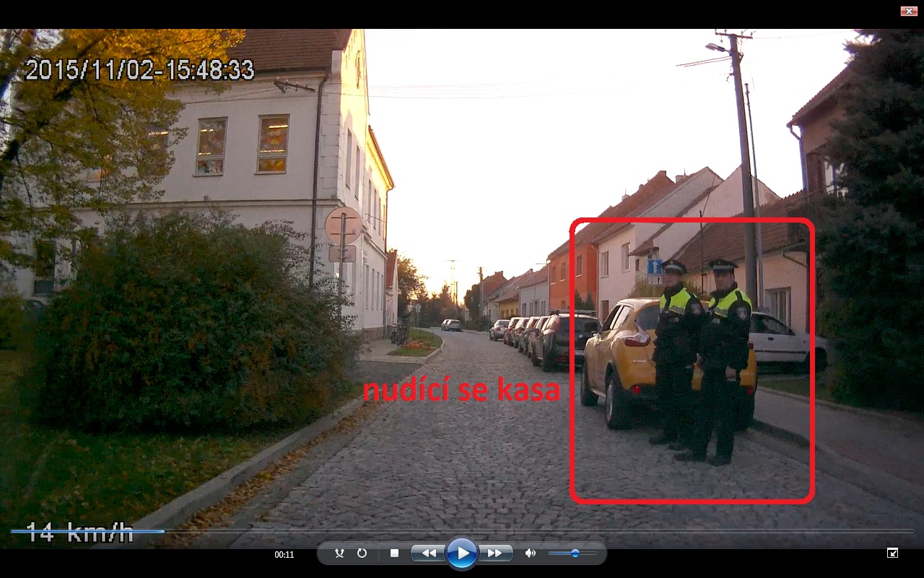
Task: Turn on shuffle playback
Action: (x=339, y=553)
